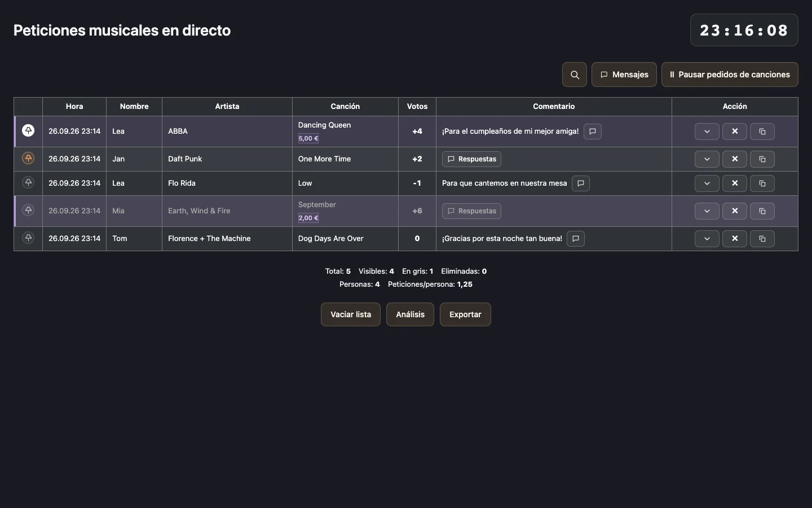Screen dimensions: 812x508
Task: Delete the September request with X
Action: (x=735, y=211)
